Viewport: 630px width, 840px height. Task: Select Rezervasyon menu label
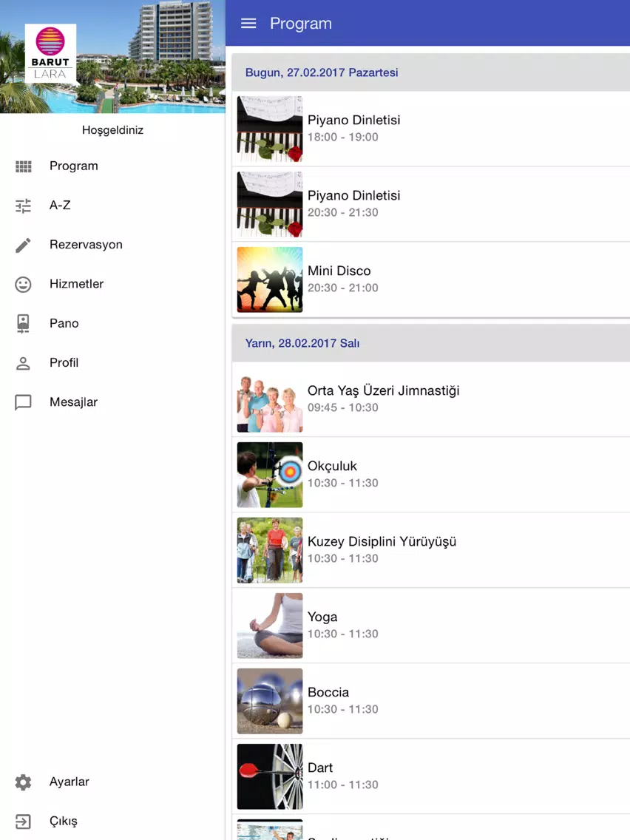tap(87, 245)
